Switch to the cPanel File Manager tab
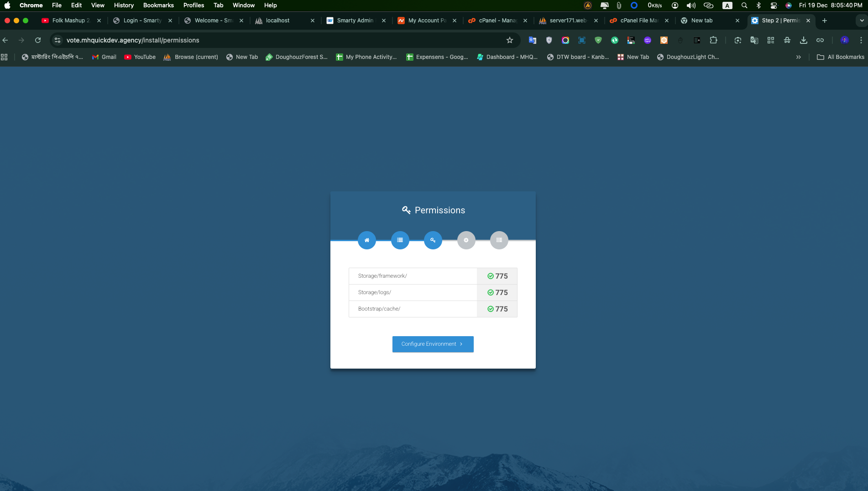Screen dimensions: 868x491 (x=638, y=21)
